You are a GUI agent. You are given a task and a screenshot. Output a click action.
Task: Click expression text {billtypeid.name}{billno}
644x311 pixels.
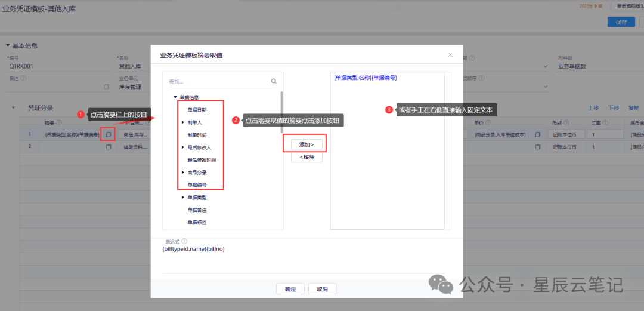pos(193,249)
